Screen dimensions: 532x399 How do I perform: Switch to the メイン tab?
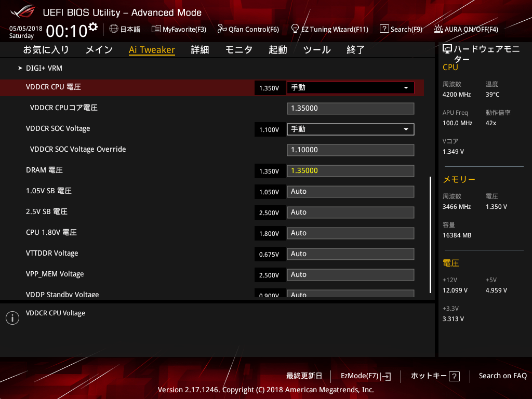[99, 50]
